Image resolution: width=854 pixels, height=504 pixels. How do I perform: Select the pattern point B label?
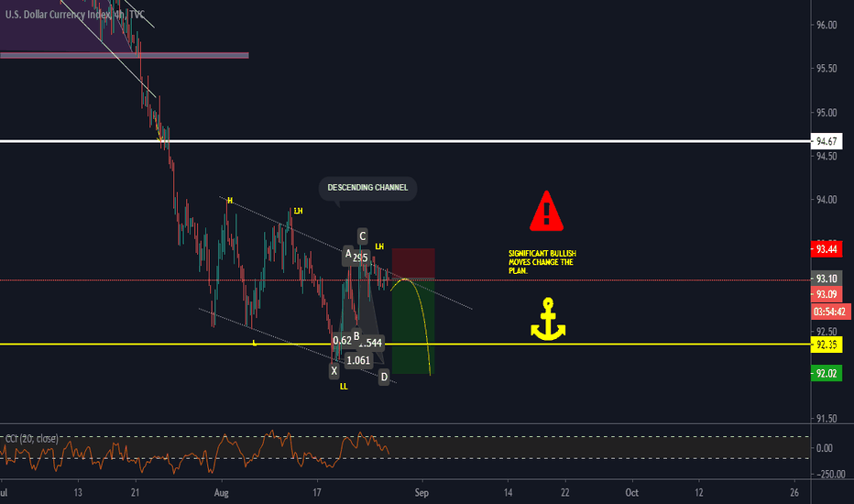[356, 336]
